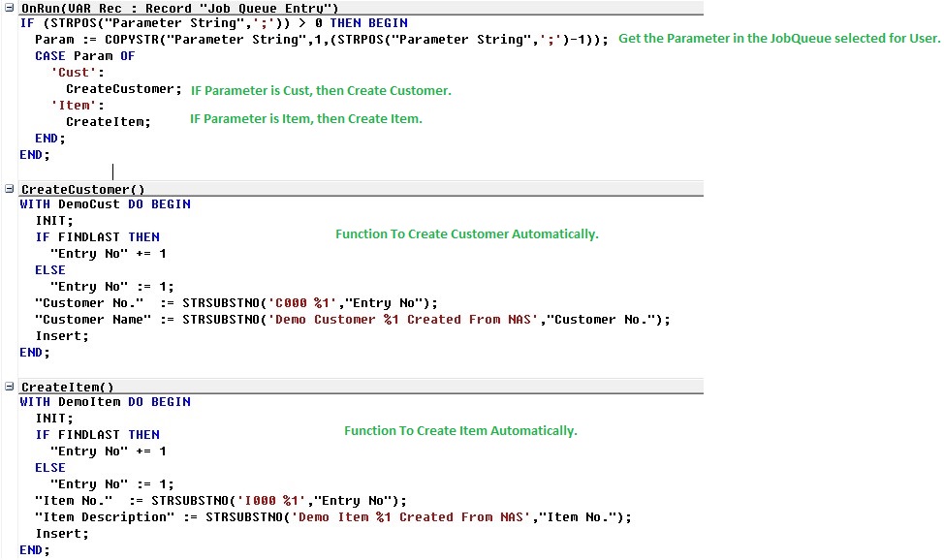The height and width of the screenshot is (560, 944).
Task: Collapse the OnRun trigger section
Action: pos(8,8)
